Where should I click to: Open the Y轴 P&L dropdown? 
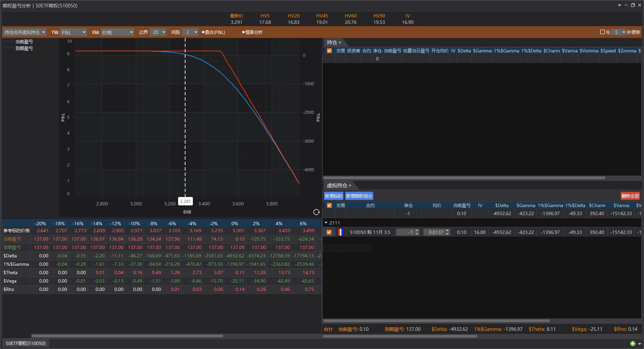(x=73, y=32)
